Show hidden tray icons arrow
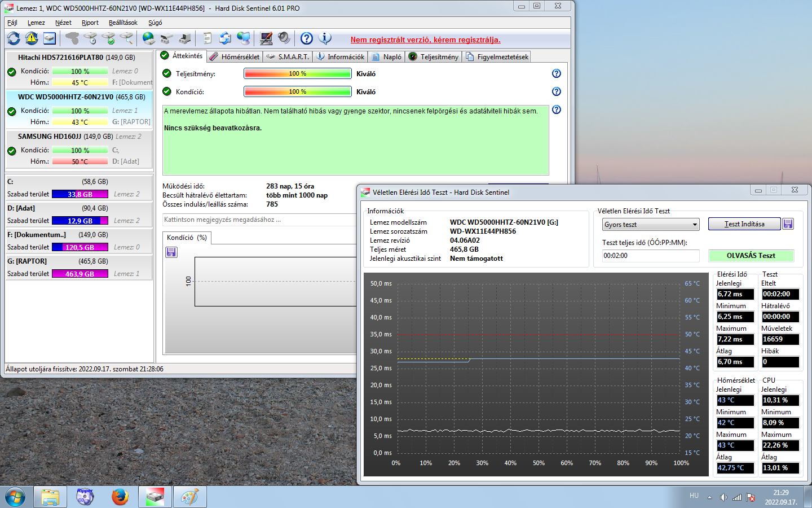Viewport: 812px width, 508px height. (x=709, y=497)
